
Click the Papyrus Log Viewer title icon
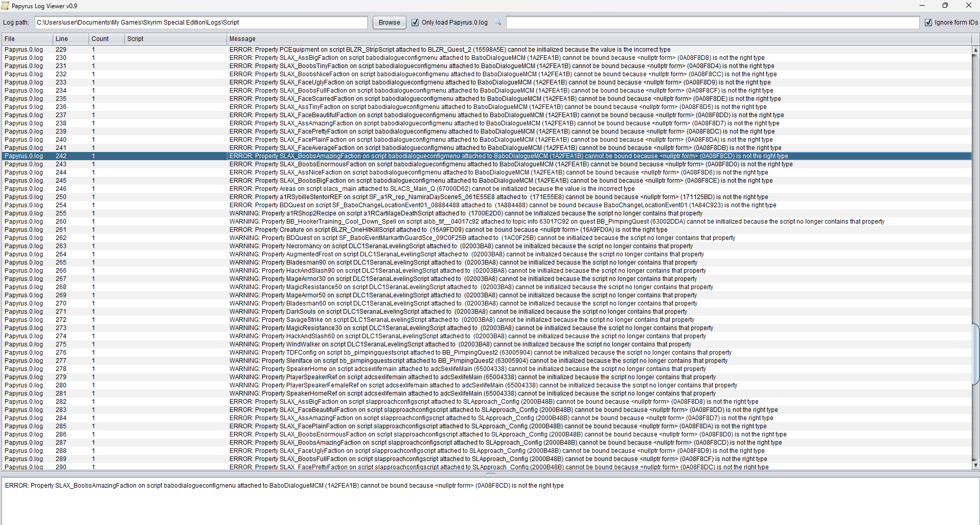point(6,6)
